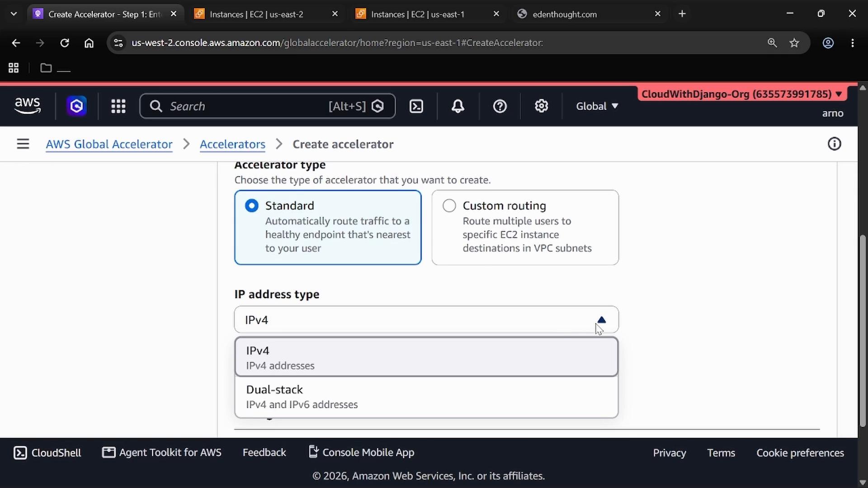Open CloudShell from the footer
The width and height of the screenshot is (868, 488).
(47, 453)
